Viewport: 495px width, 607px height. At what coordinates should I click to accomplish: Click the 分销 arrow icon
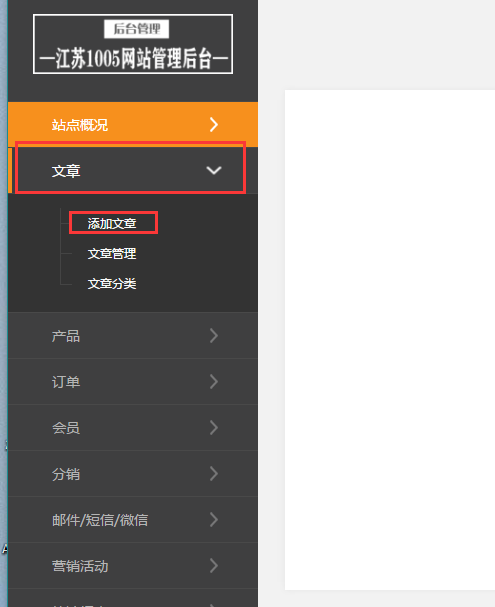coord(214,474)
